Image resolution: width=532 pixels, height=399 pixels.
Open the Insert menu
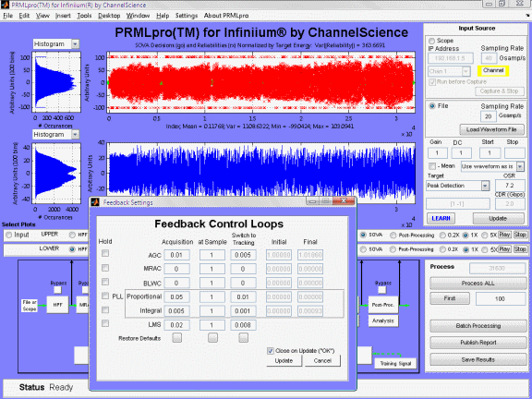(x=63, y=16)
